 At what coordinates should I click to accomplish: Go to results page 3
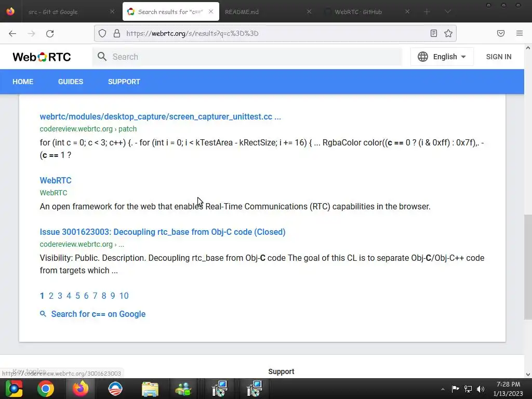click(x=60, y=296)
